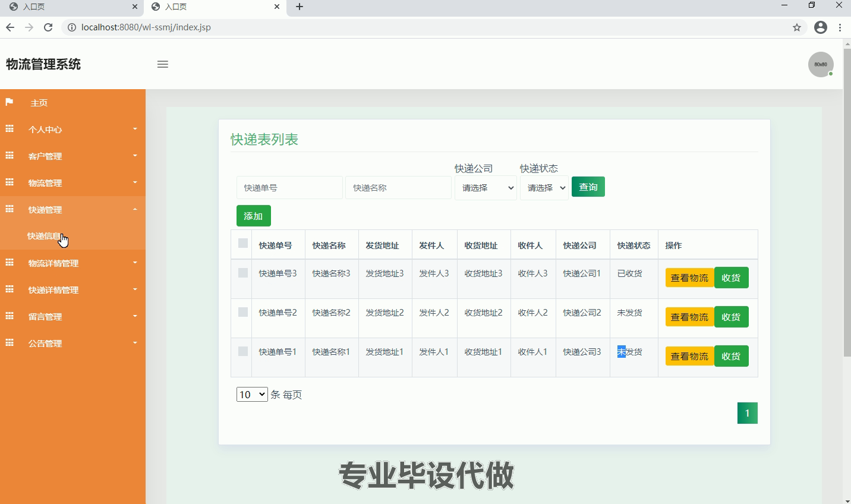Reload the page with the refresh icon
Screen dimensions: 851x504
pyautogui.click(x=48, y=27)
